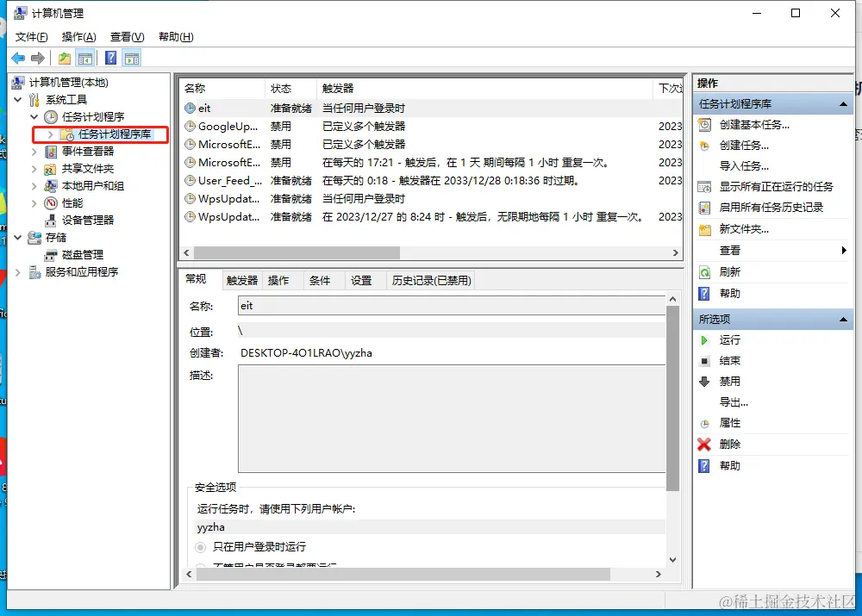Click 创建基本任务... action text
The height and width of the screenshot is (616, 862).
click(x=755, y=125)
